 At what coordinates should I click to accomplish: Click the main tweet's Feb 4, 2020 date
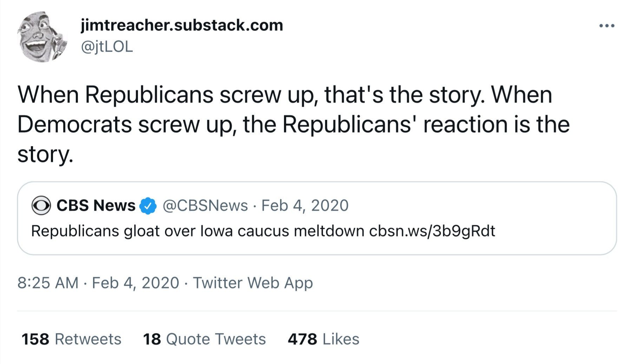click(x=136, y=283)
